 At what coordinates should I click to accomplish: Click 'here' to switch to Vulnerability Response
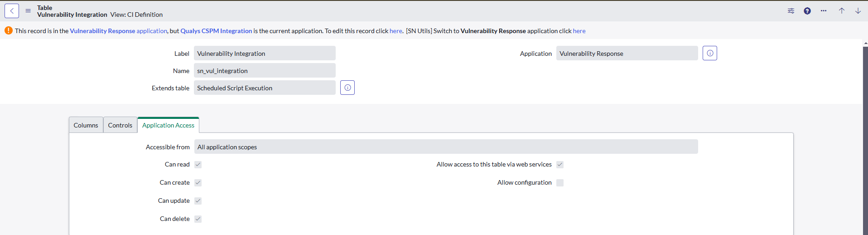(579, 31)
